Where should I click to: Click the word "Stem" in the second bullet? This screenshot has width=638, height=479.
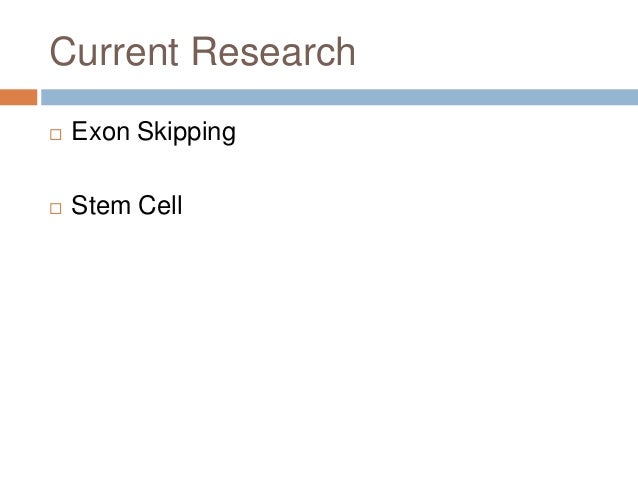[x=100, y=206]
